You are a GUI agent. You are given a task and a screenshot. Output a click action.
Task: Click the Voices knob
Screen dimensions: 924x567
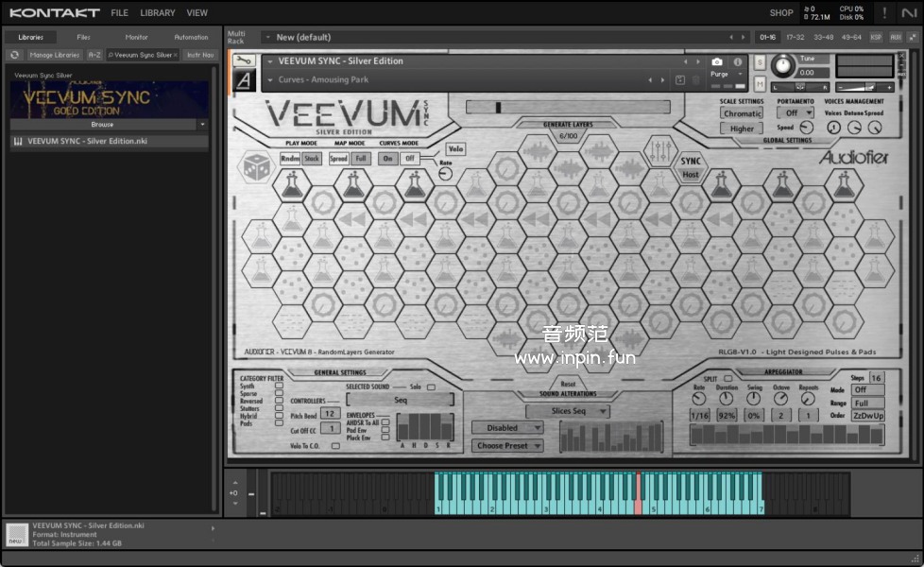[833, 127]
